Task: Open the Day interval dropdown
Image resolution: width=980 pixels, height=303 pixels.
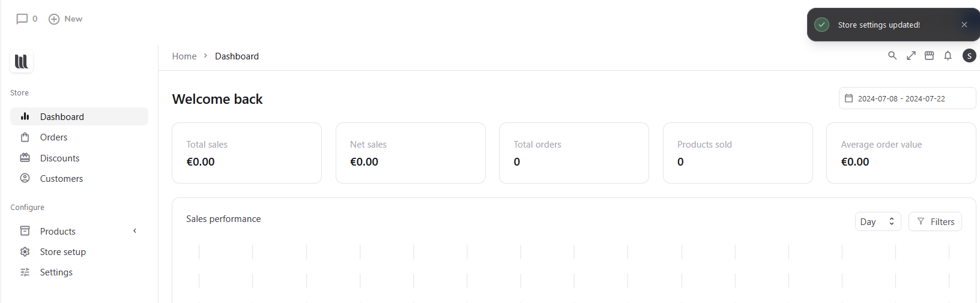Action: coord(877,221)
